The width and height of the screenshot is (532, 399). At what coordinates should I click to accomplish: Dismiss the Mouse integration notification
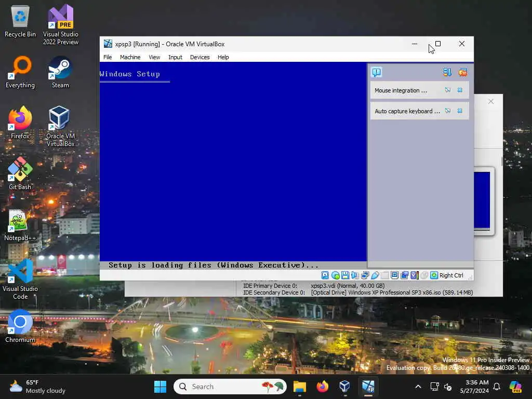460,90
